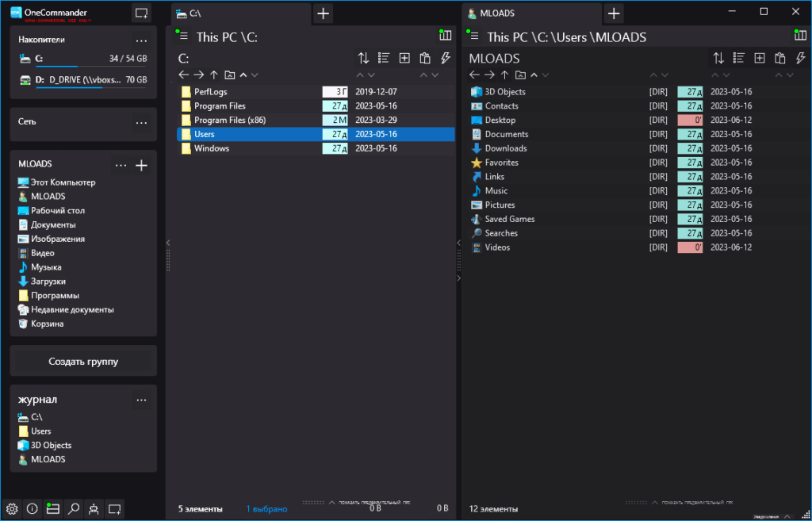
Task: Select the PerfLogs folder row
Action: (316, 92)
